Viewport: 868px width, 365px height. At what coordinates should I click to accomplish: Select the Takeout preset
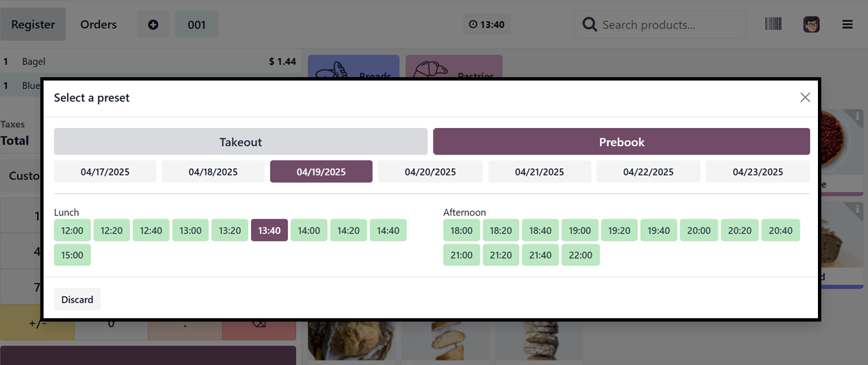[241, 142]
